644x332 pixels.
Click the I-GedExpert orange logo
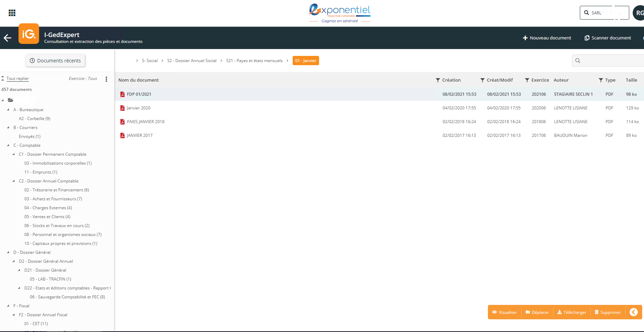[29, 34]
